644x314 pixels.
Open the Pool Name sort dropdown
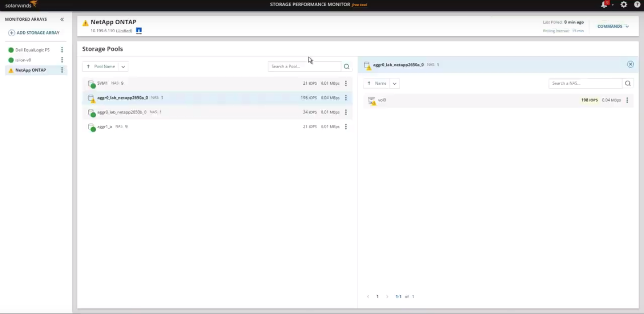click(x=124, y=66)
